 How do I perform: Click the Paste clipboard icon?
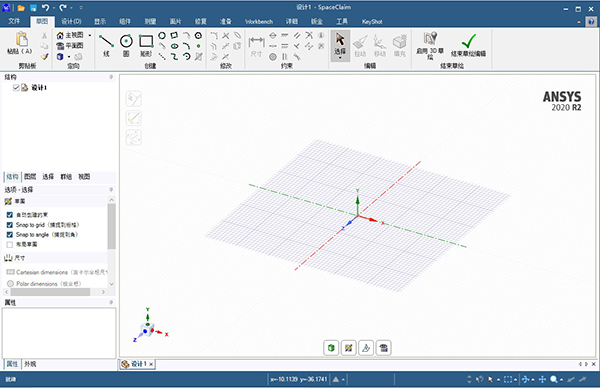click(x=22, y=39)
